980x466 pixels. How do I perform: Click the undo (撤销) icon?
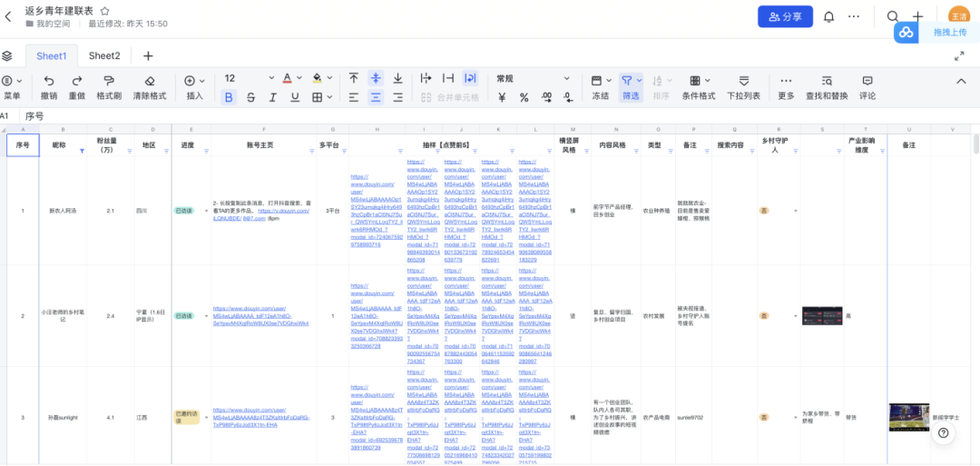click(x=49, y=81)
